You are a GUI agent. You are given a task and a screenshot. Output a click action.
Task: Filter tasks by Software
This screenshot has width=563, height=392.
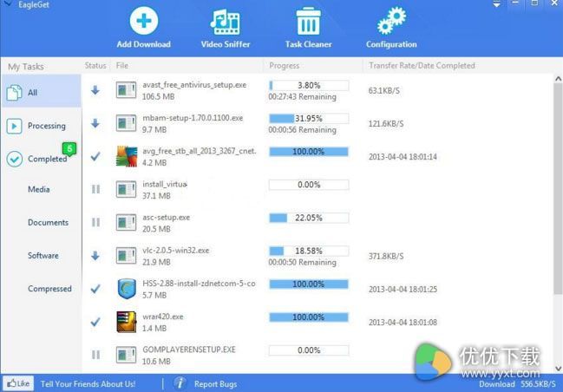click(x=43, y=255)
